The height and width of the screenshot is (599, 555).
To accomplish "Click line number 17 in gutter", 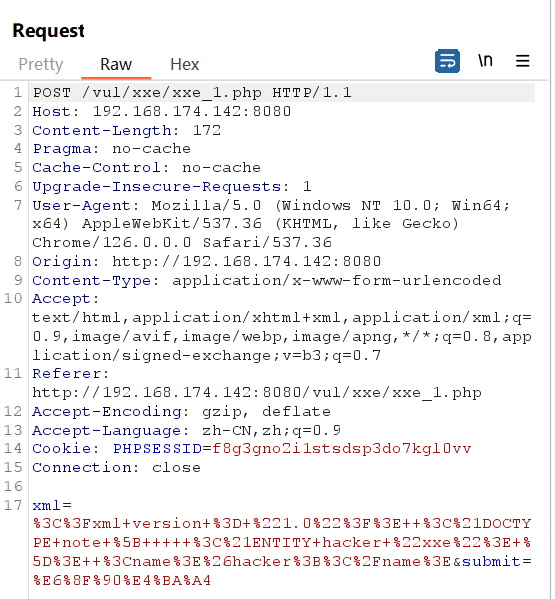I will pos(13,505).
